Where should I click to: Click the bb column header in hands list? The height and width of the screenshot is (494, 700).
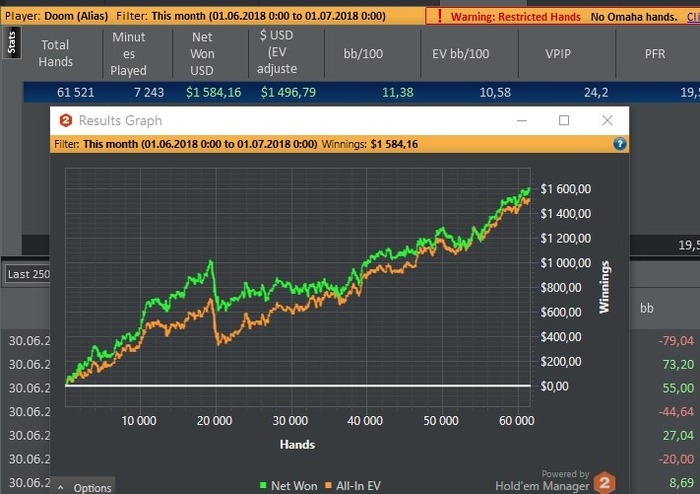pos(647,308)
